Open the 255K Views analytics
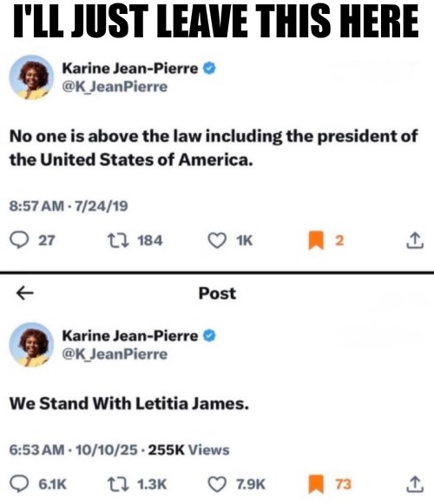 pos(188,449)
